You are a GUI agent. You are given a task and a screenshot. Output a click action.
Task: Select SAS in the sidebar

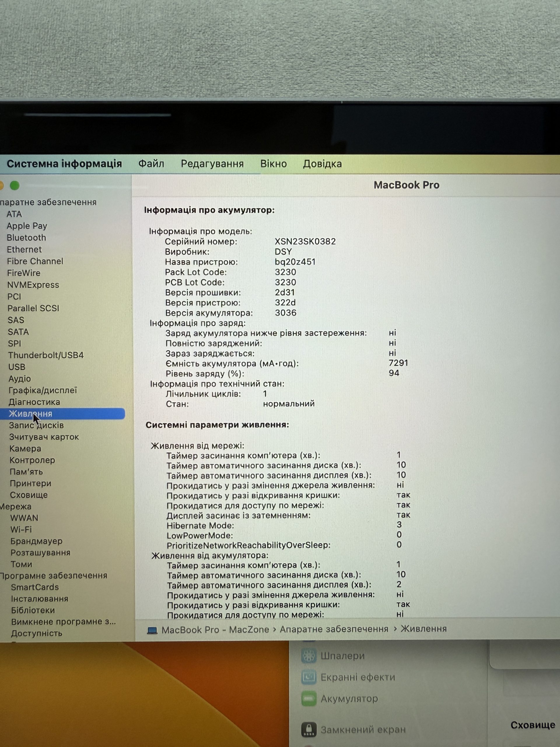pos(16,320)
